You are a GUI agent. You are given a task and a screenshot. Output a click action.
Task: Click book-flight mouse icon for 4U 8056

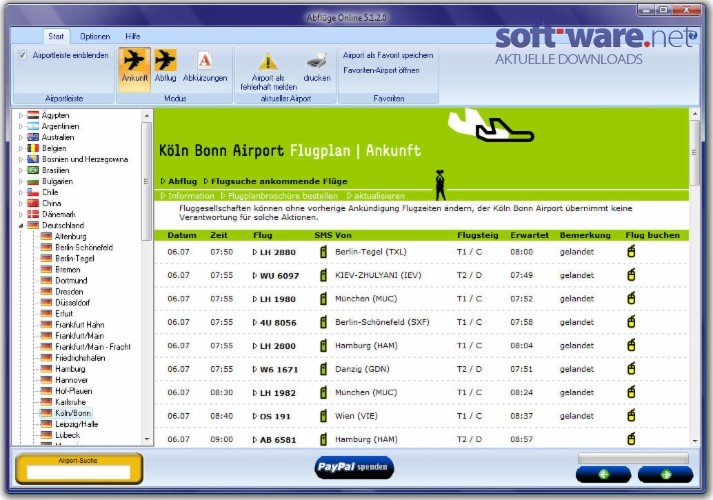point(631,321)
